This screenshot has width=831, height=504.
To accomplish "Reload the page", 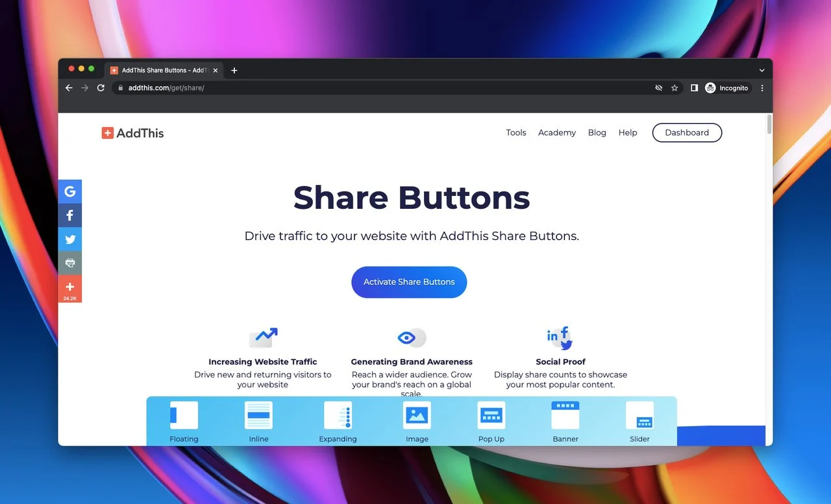I will [x=101, y=88].
